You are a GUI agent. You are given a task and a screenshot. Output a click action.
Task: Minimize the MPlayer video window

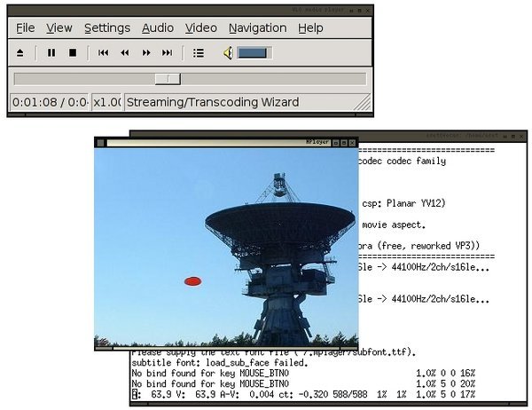pos(335,143)
